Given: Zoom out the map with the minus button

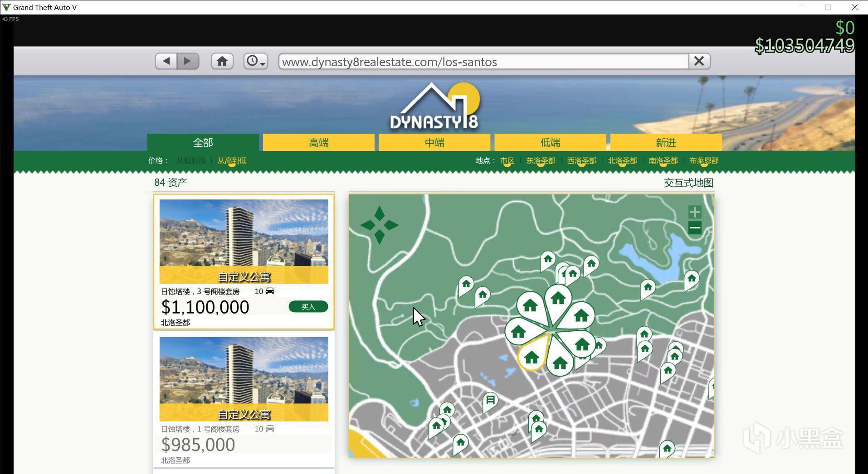Looking at the screenshot, I should coord(695,228).
